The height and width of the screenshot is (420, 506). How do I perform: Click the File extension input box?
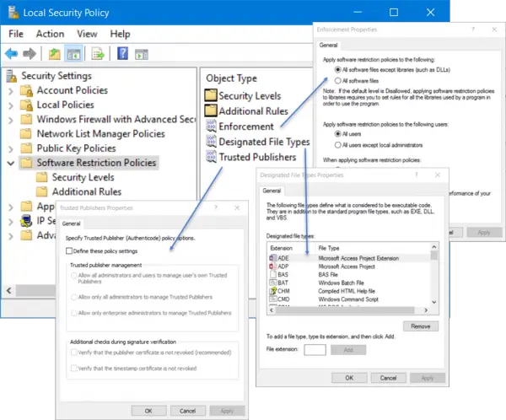pos(315,350)
